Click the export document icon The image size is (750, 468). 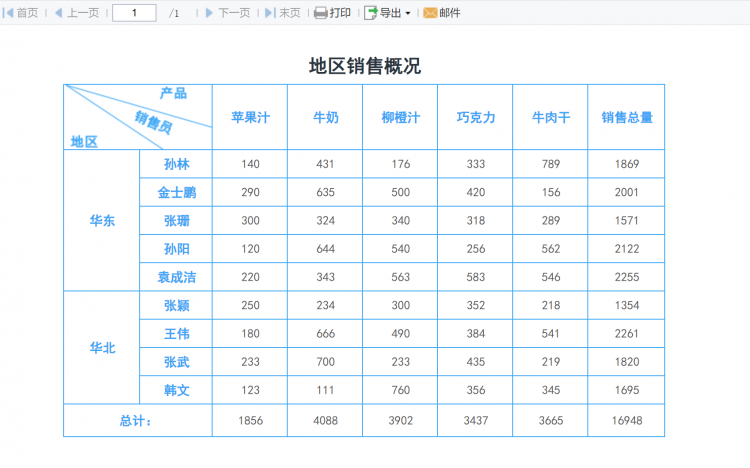pyautogui.click(x=371, y=13)
